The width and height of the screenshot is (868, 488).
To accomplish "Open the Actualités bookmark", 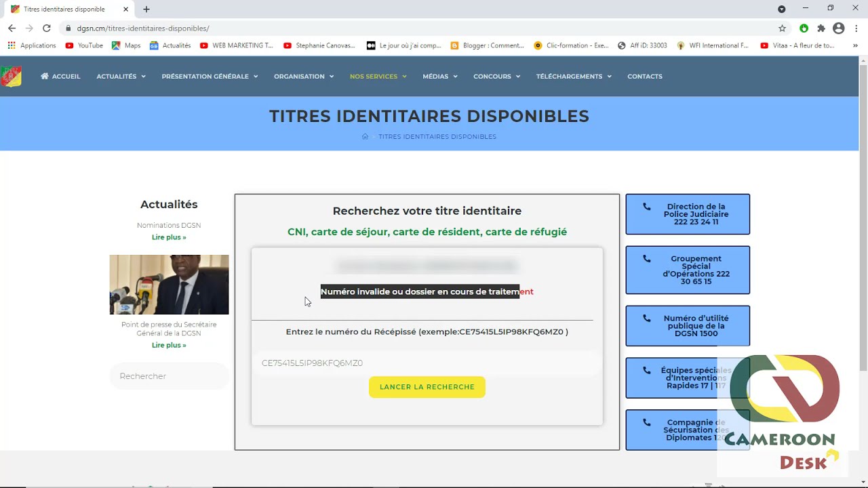I will 170,45.
